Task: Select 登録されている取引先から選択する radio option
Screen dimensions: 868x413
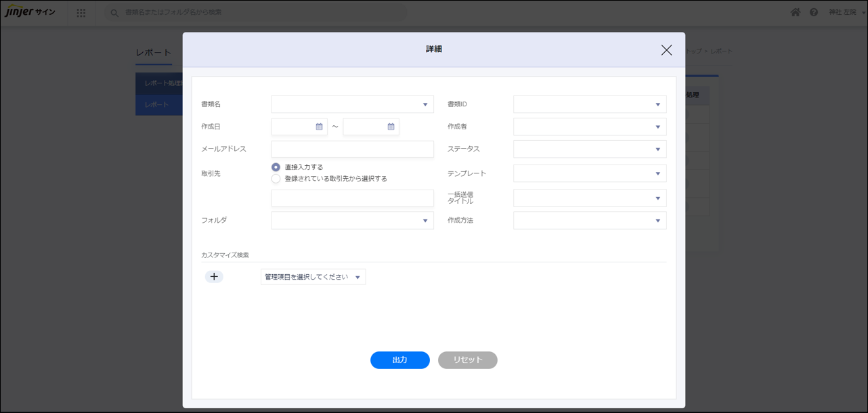Action: pyautogui.click(x=276, y=179)
